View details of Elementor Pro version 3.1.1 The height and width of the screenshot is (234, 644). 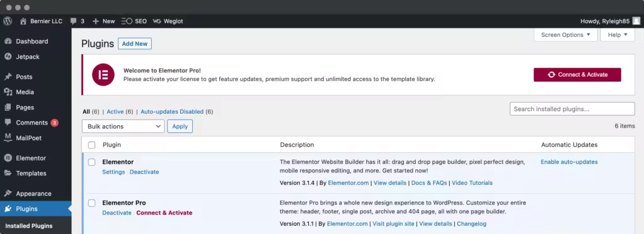(435, 224)
